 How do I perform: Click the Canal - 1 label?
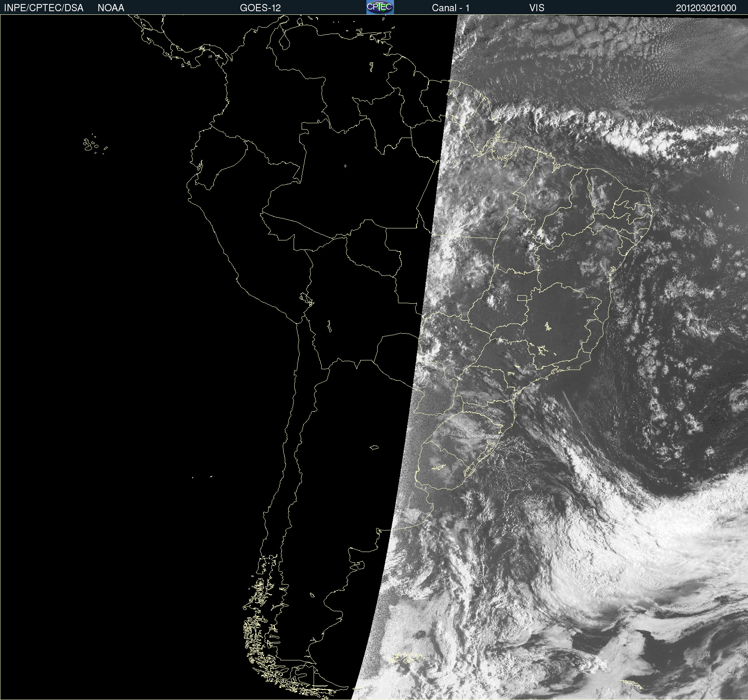[451, 8]
